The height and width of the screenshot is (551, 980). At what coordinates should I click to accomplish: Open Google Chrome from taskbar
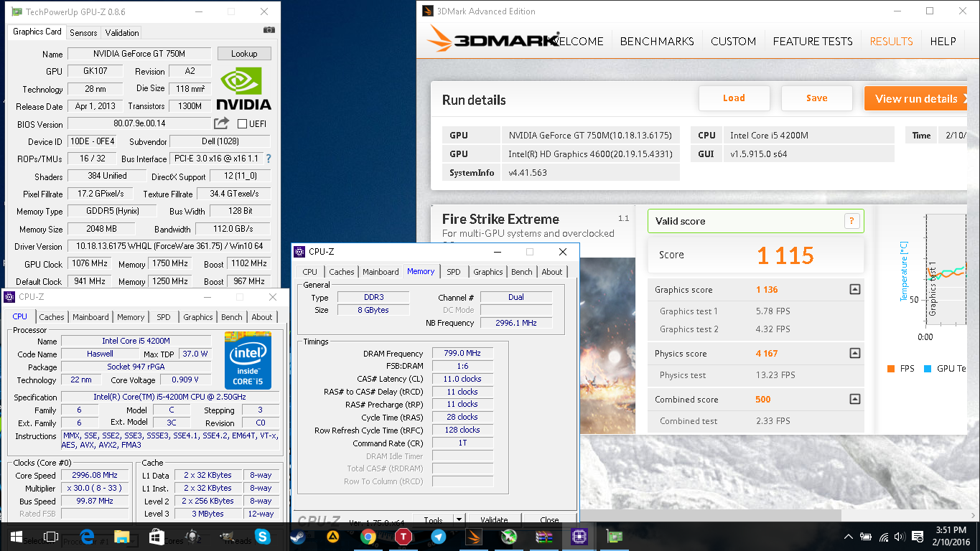point(368,537)
